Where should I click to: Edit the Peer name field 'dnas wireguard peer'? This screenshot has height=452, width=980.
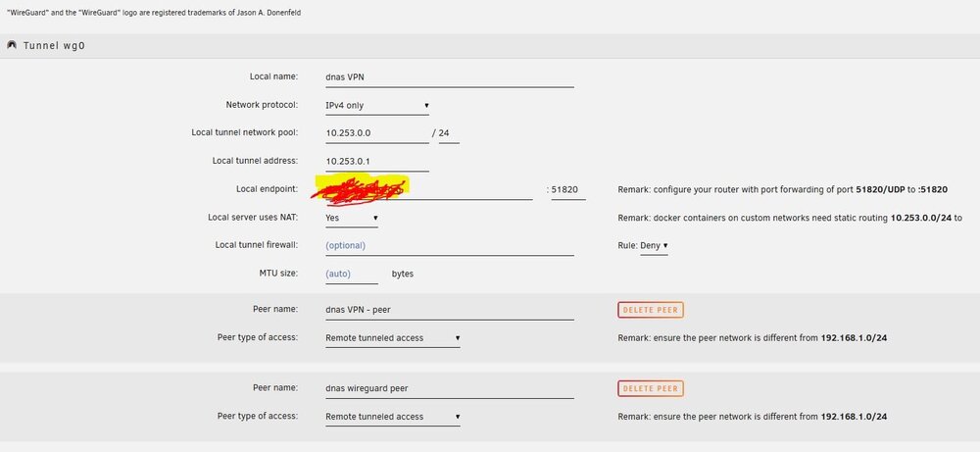pos(450,388)
